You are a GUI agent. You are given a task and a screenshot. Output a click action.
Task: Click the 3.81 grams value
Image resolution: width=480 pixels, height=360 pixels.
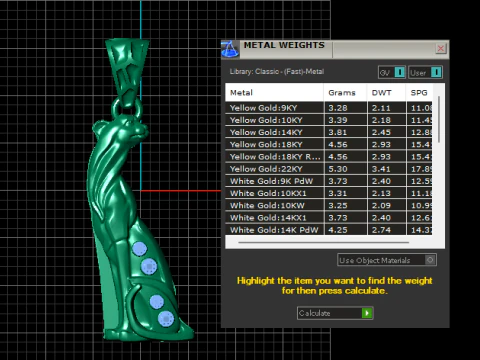coord(338,132)
